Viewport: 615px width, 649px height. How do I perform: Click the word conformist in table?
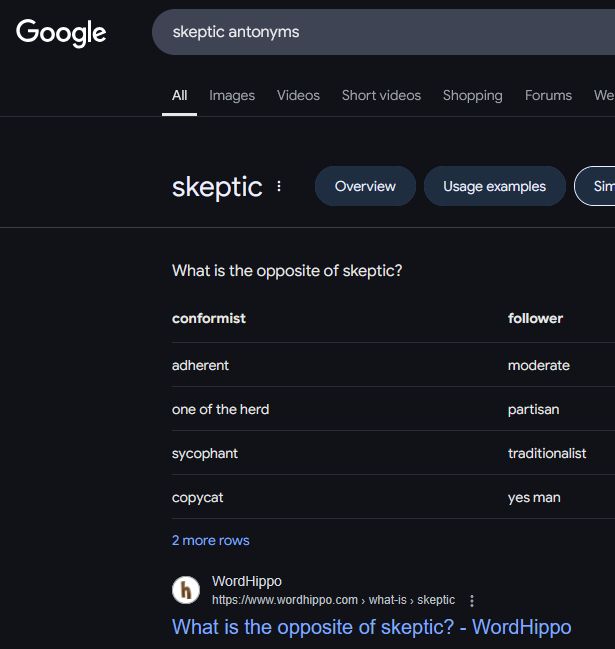coord(209,318)
